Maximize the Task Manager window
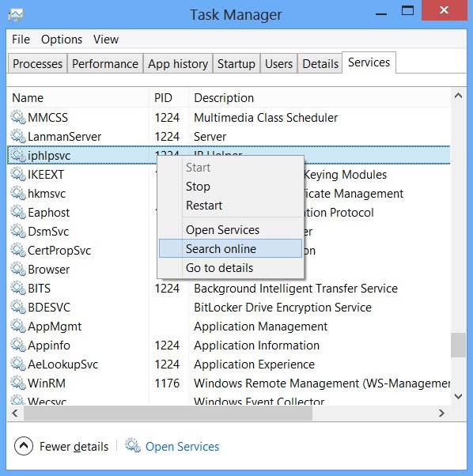Screen dimensions: 473x476 pyautogui.click(x=407, y=11)
